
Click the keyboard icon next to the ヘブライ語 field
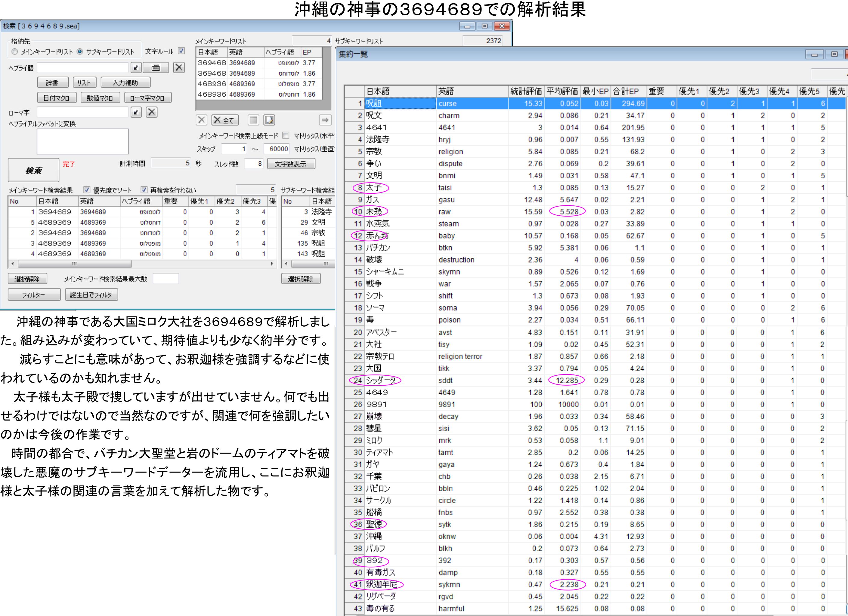tap(156, 68)
